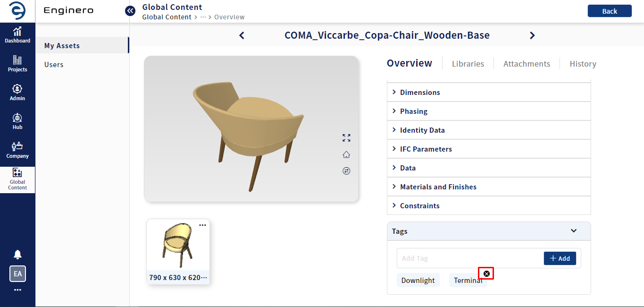The image size is (644, 307).
Task: Reset 3D view with home icon
Action: [346, 154]
